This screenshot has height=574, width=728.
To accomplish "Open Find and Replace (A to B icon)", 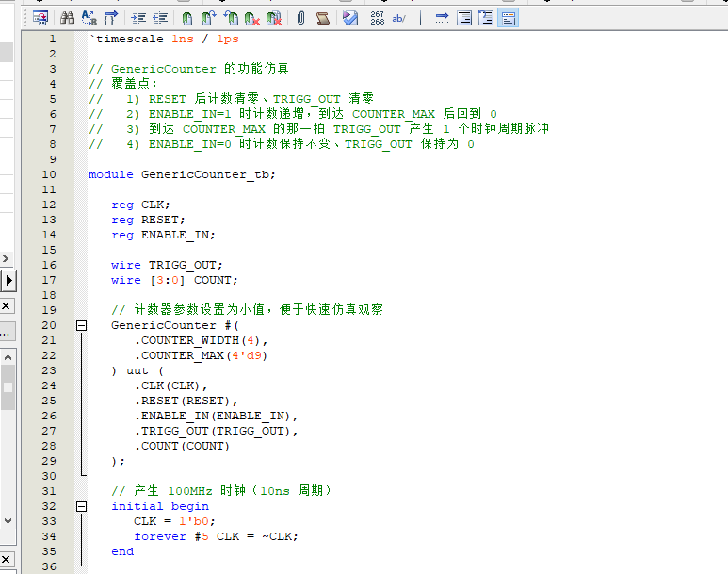I will (89, 19).
